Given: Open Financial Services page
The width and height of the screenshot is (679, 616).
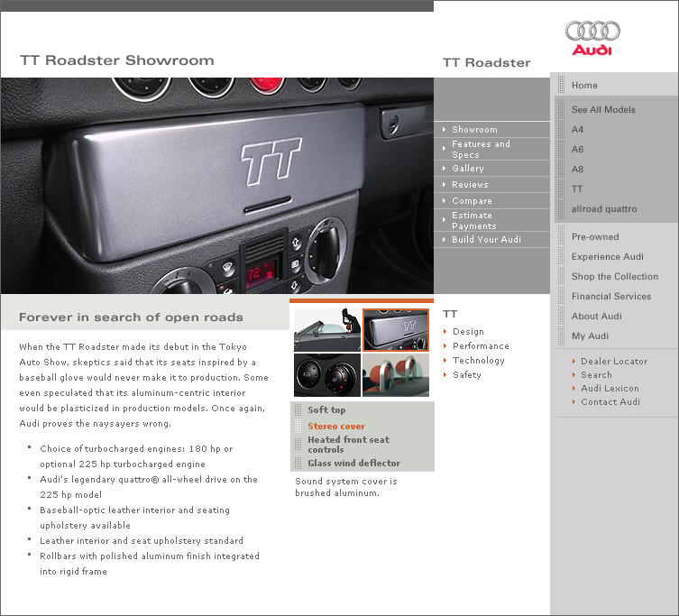Looking at the screenshot, I should coord(611,297).
